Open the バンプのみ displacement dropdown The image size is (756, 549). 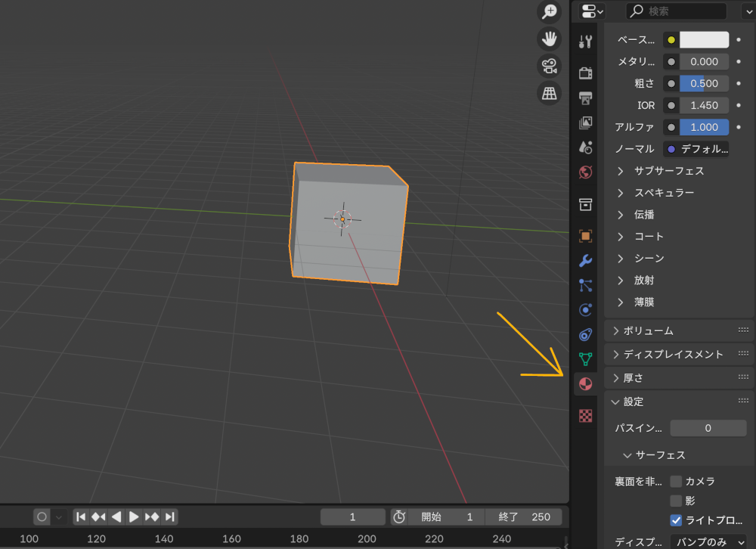click(709, 542)
